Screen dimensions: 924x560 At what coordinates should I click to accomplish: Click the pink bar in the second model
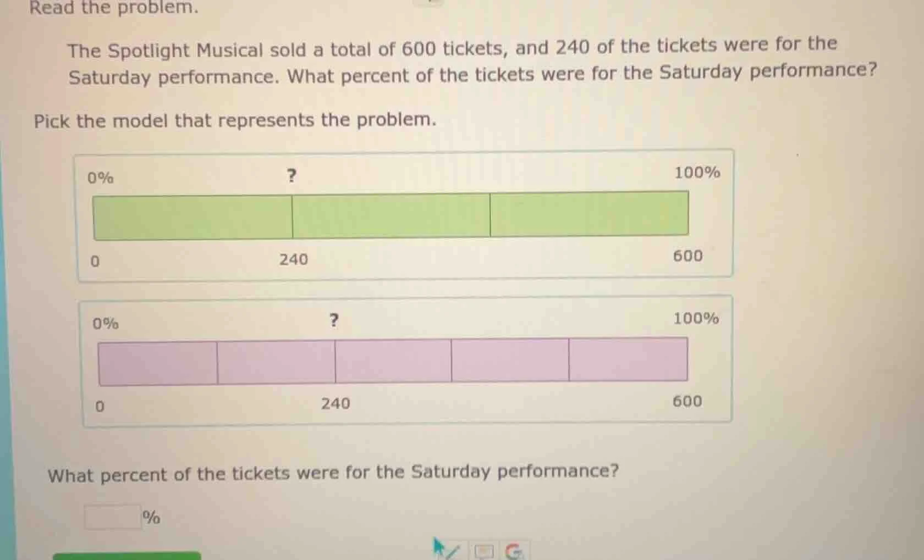393,361
